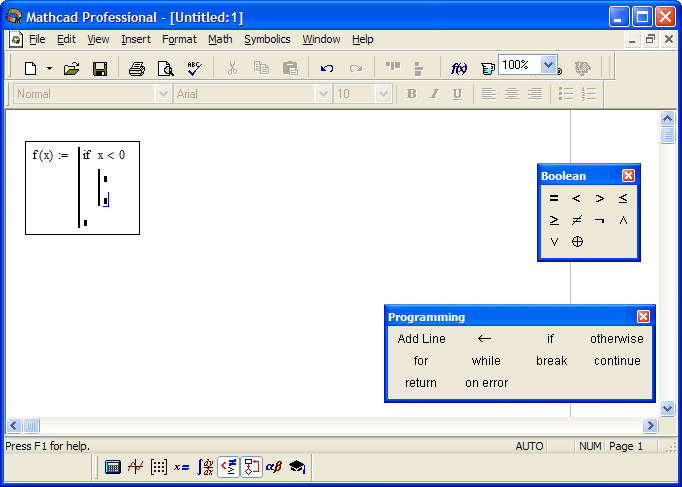The image size is (682, 487).
Task: Click the if operator in Programming palette
Action: (550, 339)
